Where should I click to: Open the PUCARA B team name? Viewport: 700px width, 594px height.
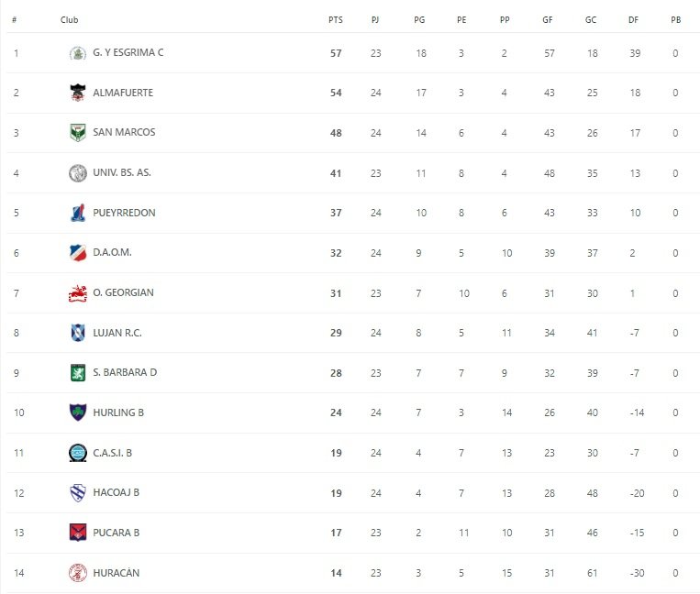click(x=117, y=533)
